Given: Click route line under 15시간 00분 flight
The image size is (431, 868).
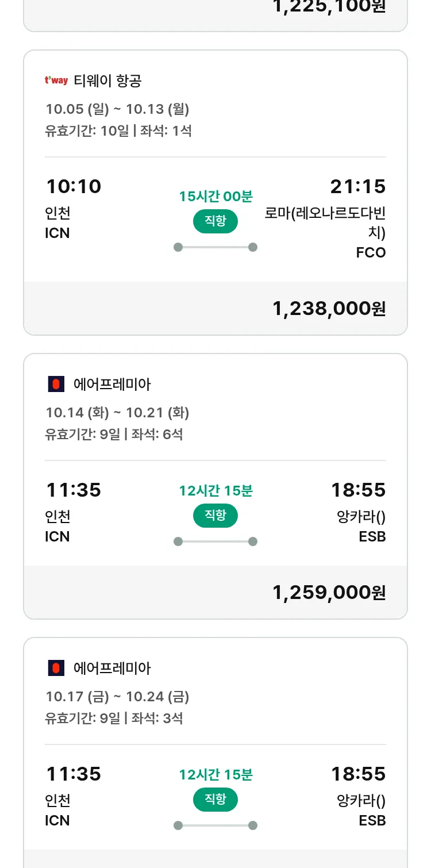Looking at the screenshot, I should [215, 247].
